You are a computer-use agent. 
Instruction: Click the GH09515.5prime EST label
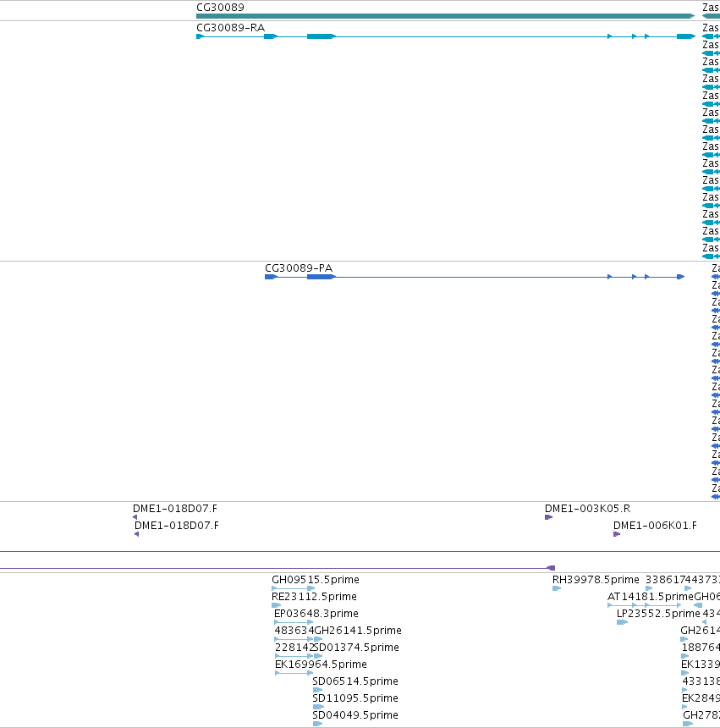(315, 580)
